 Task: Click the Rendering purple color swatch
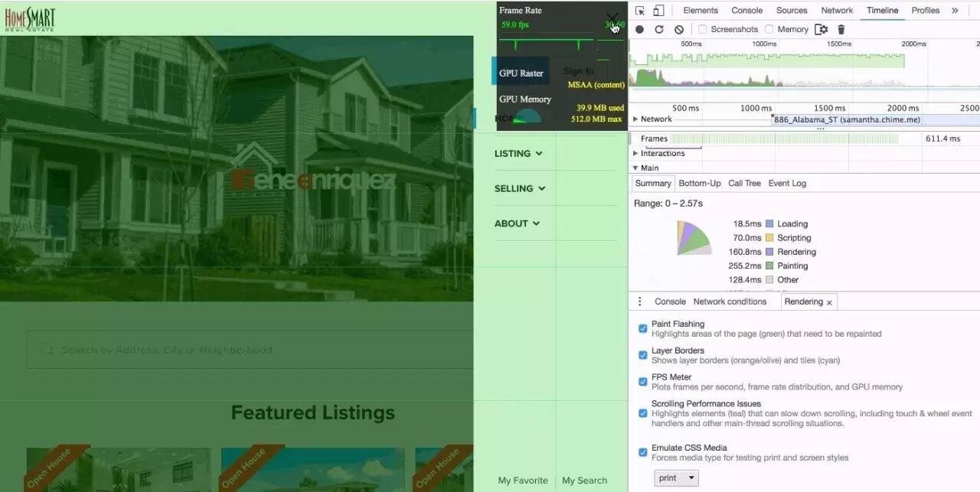[x=769, y=252]
